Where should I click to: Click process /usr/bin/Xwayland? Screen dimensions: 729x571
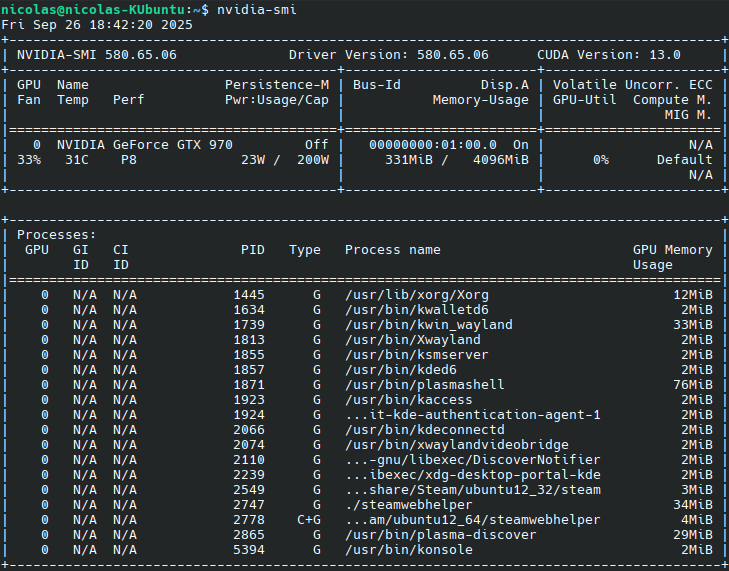click(x=413, y=340)
